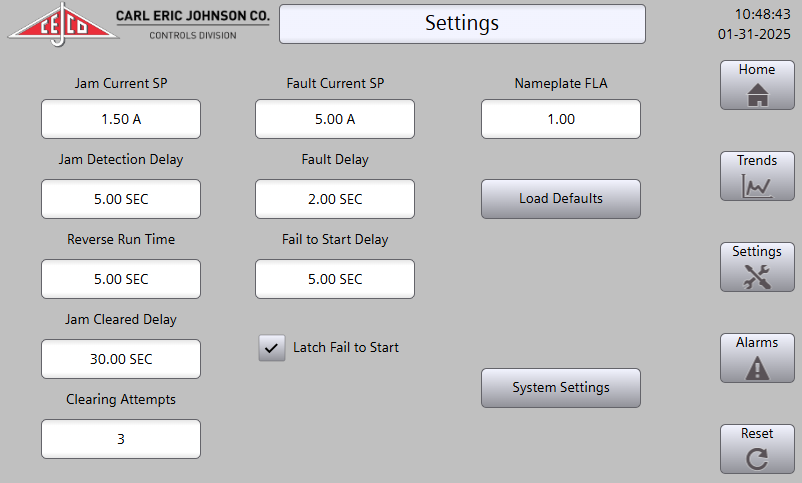Edit the Fault Current SP field

click(335, 119)
